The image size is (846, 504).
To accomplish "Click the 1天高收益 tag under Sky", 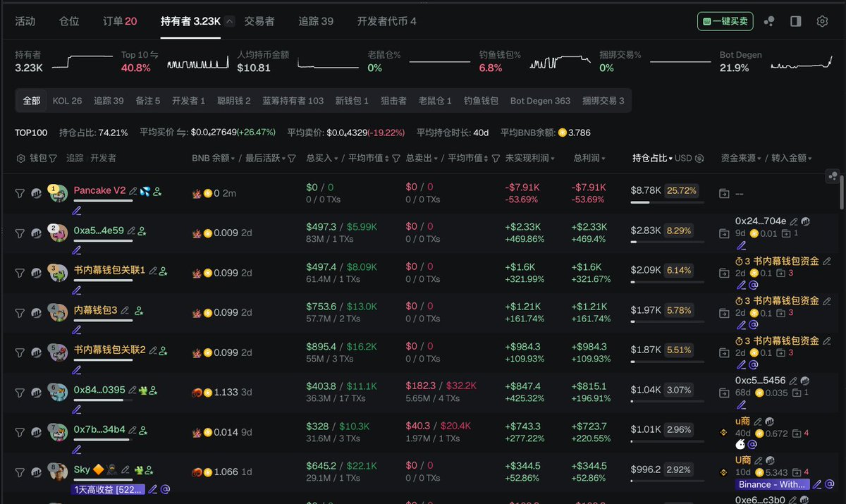I will 109,489.
